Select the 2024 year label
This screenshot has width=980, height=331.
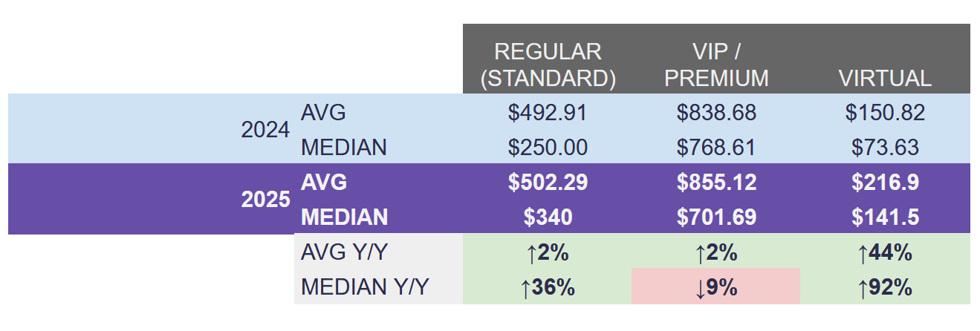(x=265, y=130)
